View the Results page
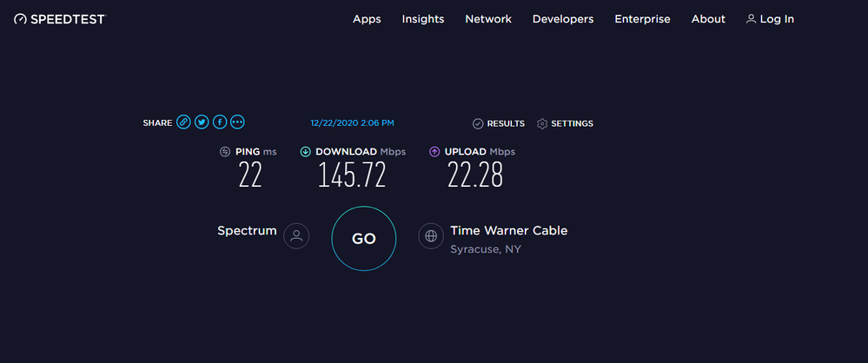This screenshot has height=363, width=868. (499, 124)
